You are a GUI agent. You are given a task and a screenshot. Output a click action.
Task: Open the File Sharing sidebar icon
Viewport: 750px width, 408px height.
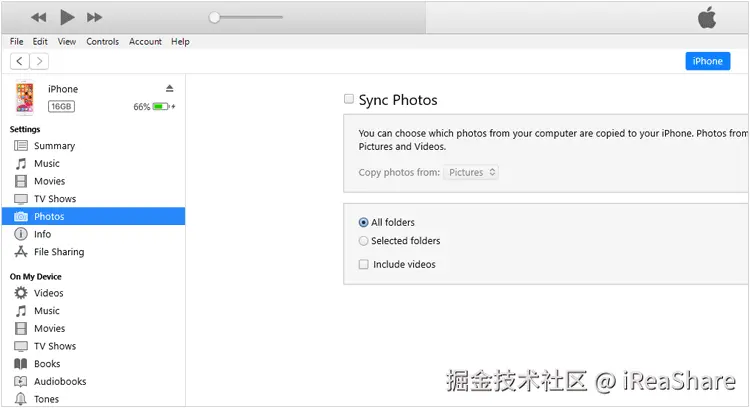(21, 252)
